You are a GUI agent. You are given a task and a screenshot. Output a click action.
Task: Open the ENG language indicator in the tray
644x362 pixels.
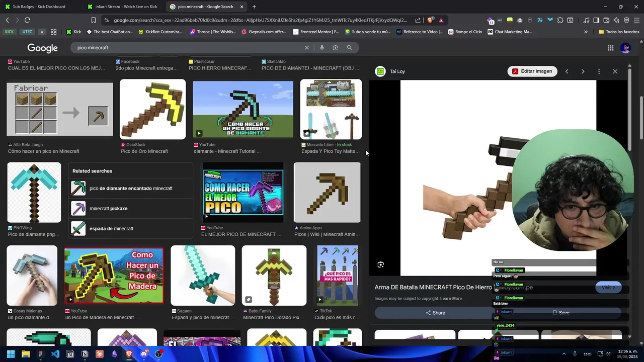[587, 354]
